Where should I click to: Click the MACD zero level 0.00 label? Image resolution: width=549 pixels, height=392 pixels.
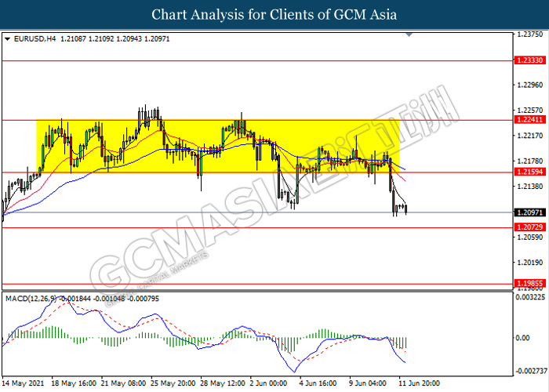[x=523, y=338]
